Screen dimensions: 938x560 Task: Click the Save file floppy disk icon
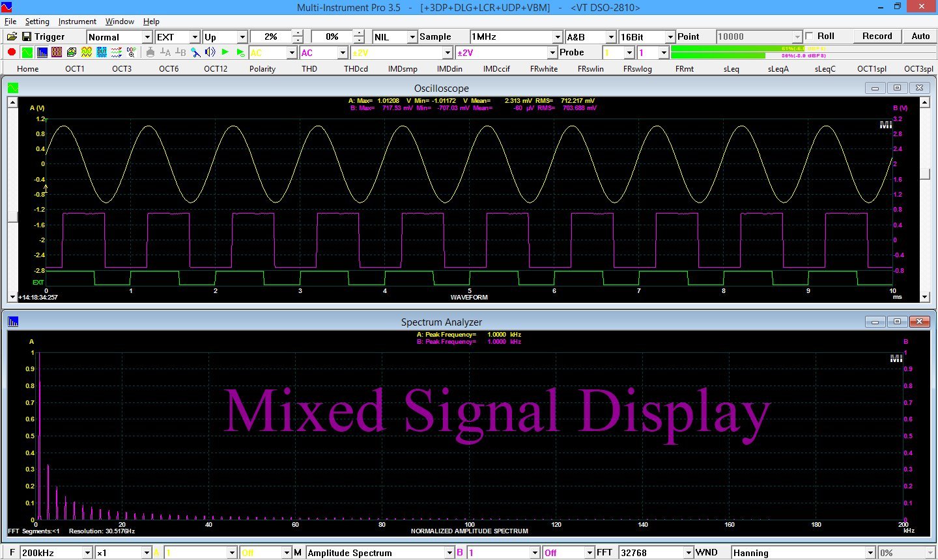27,36
